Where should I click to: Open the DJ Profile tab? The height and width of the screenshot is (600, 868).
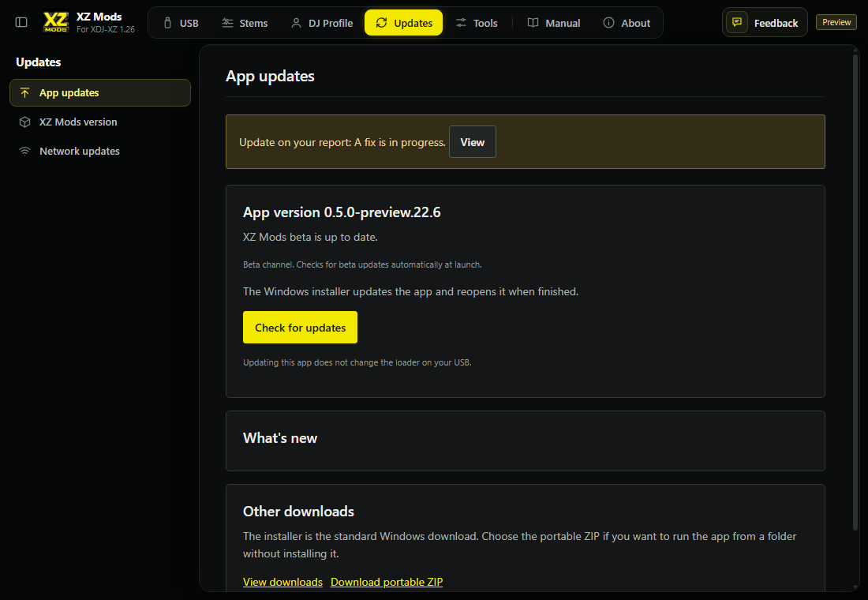click(x=322, y=23)
